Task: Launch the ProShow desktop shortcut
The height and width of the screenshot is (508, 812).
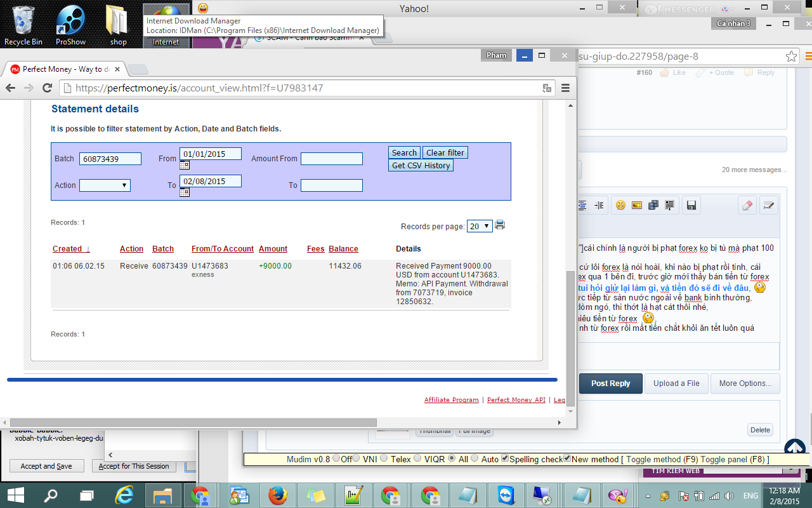Action: 70,25
